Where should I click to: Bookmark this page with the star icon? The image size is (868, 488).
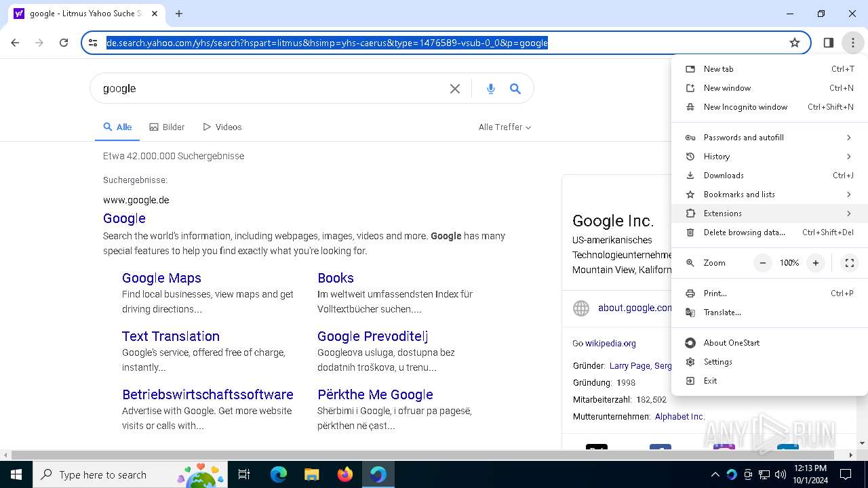(x=795, y=43)
